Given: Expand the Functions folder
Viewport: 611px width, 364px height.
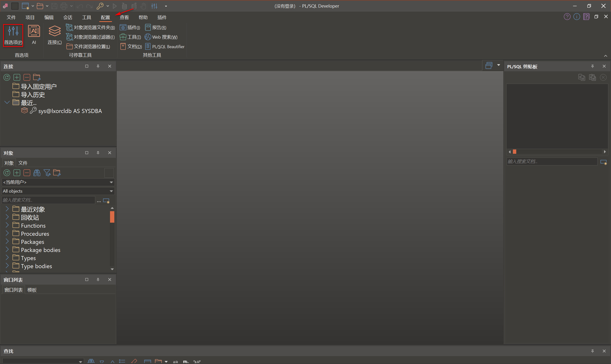Looking at the screenshot, I should tap(7, 225).
